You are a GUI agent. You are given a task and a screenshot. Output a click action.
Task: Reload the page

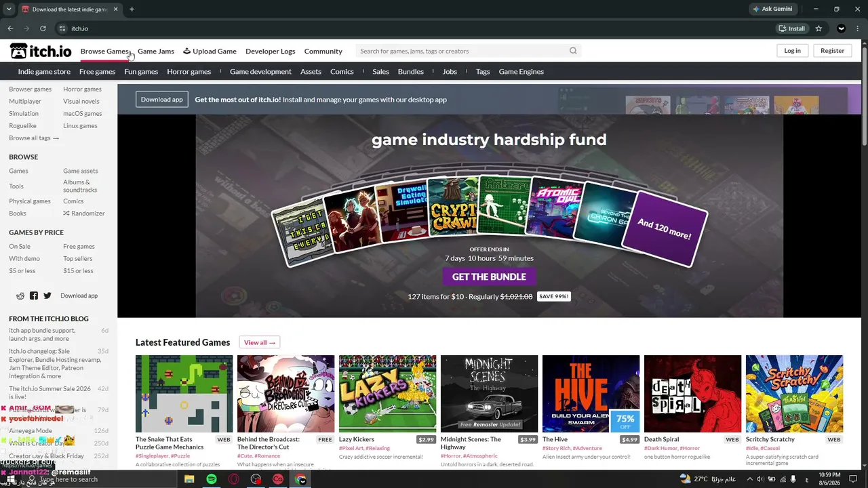(43, 28)
